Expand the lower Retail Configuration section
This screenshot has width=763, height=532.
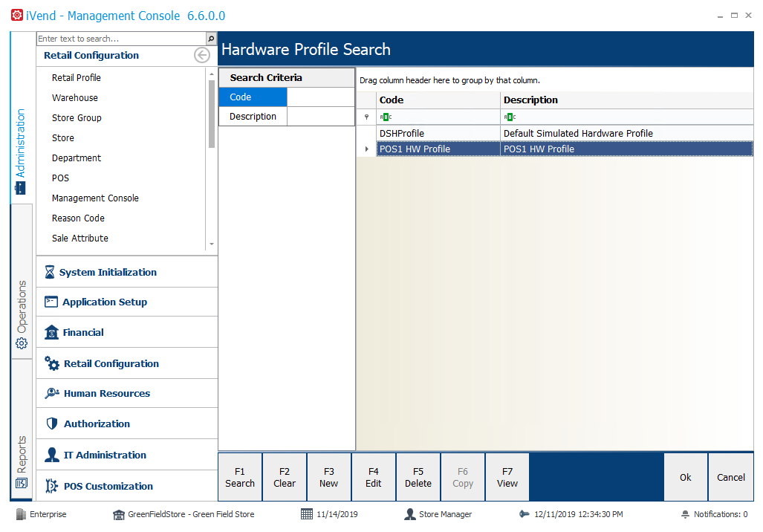127,363
